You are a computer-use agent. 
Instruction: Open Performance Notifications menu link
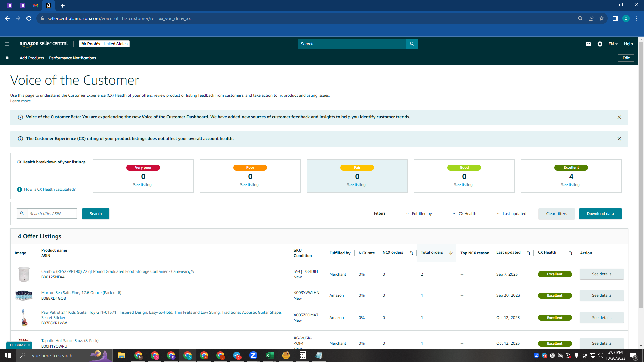(x=72, y=58)
